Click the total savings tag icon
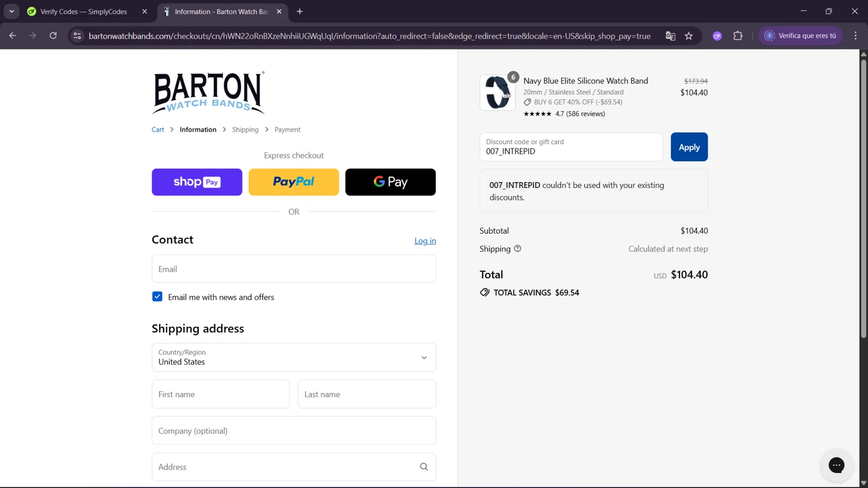Image resolution: width=868 pixels, height=488 pixels. click(x=485, y=293)
